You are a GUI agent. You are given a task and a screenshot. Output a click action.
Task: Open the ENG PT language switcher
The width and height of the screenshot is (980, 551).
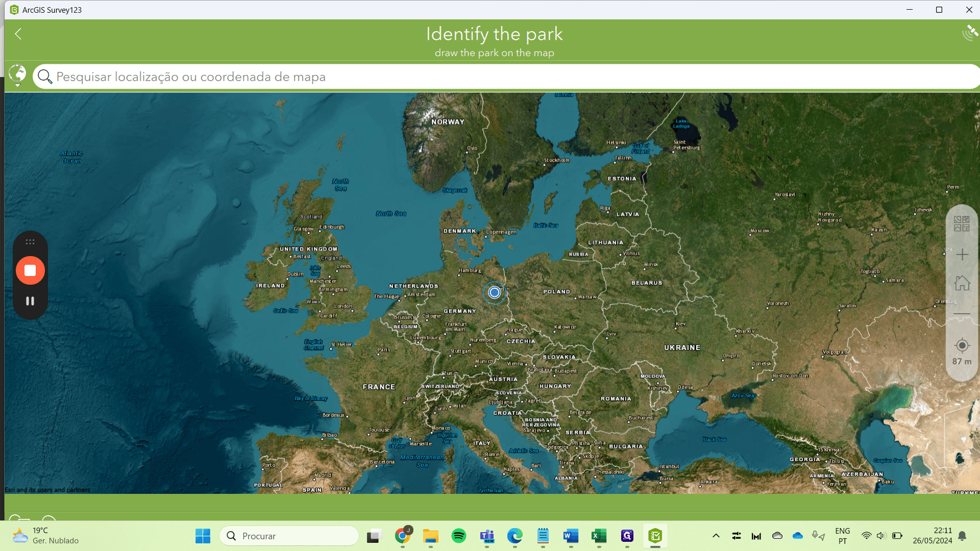coord(842,536)
